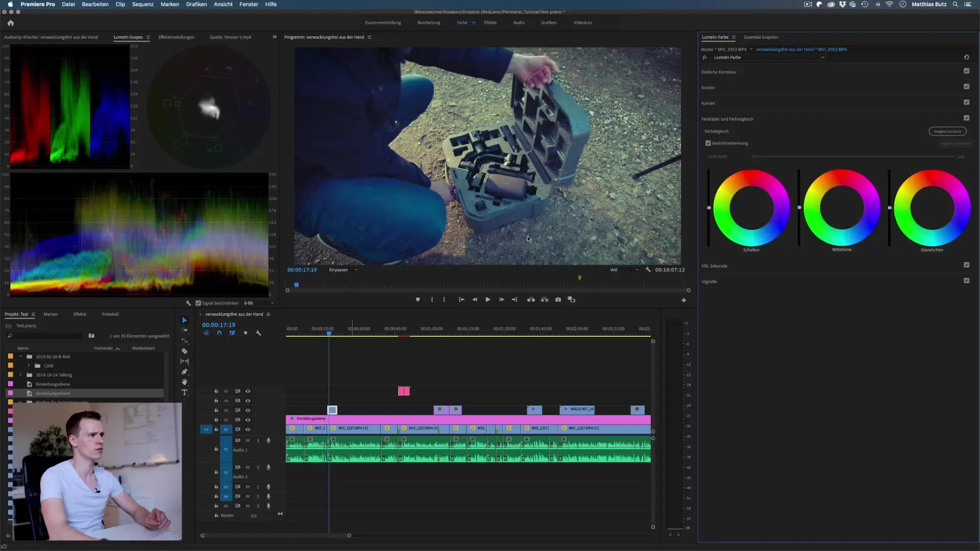Switch to the Essential Graphics tab
Screen dimensions: 980x551
[x=761, y=37]
